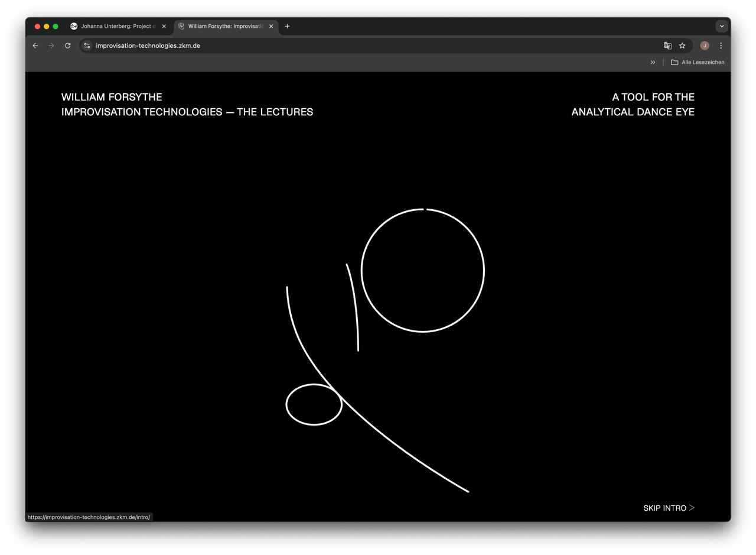This screenshot has height=555, width=756.
Task: Click the back navigation arrow
Action: [x=35, y=46]
